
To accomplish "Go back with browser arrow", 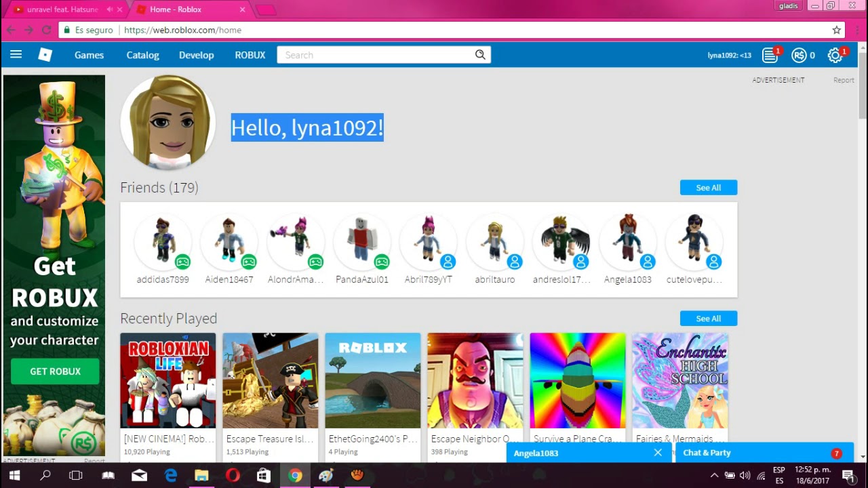I will coord(11,30).
